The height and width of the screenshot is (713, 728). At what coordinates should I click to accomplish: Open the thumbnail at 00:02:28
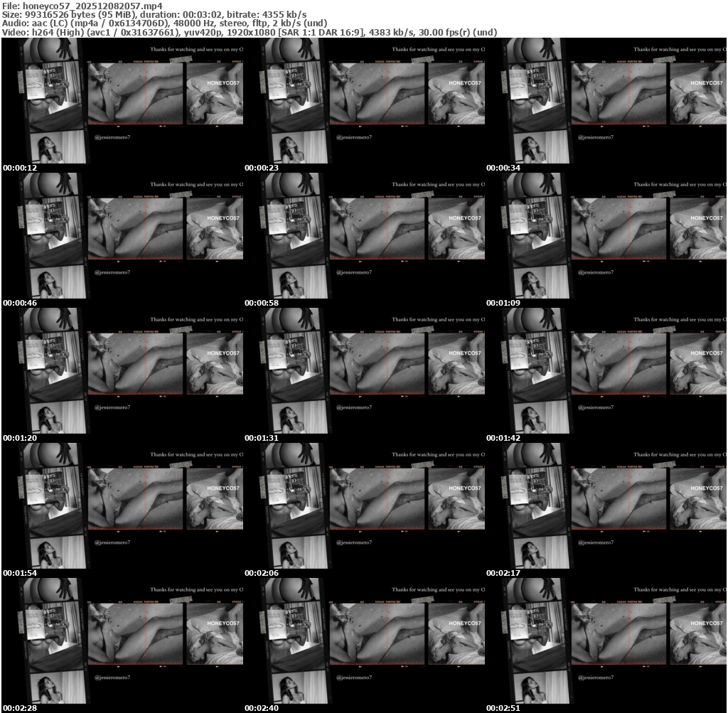[x=122, y=645]
